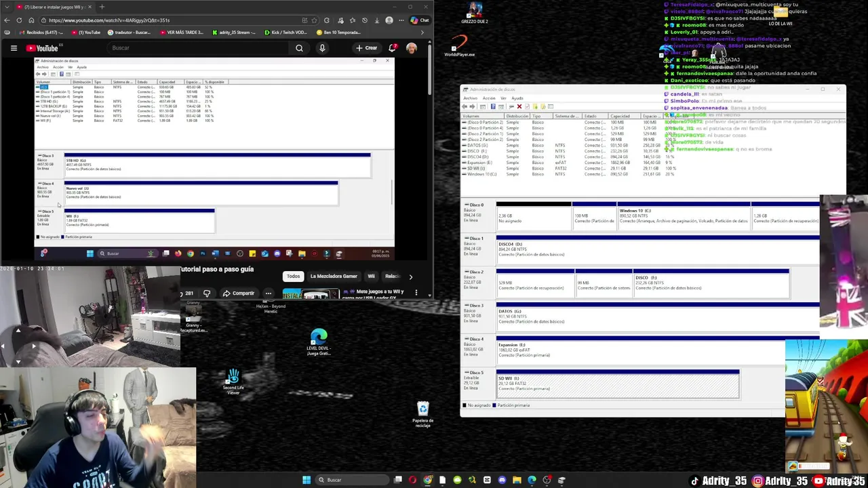
Task: Click back arrow in Disk Management toolbar
Action: point(465,106)
